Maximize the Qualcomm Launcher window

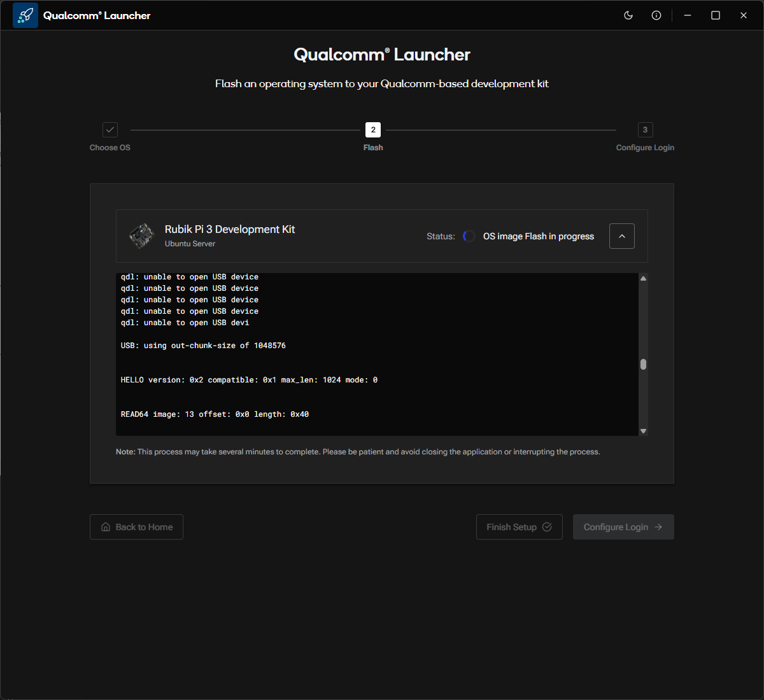click(716, 15)
